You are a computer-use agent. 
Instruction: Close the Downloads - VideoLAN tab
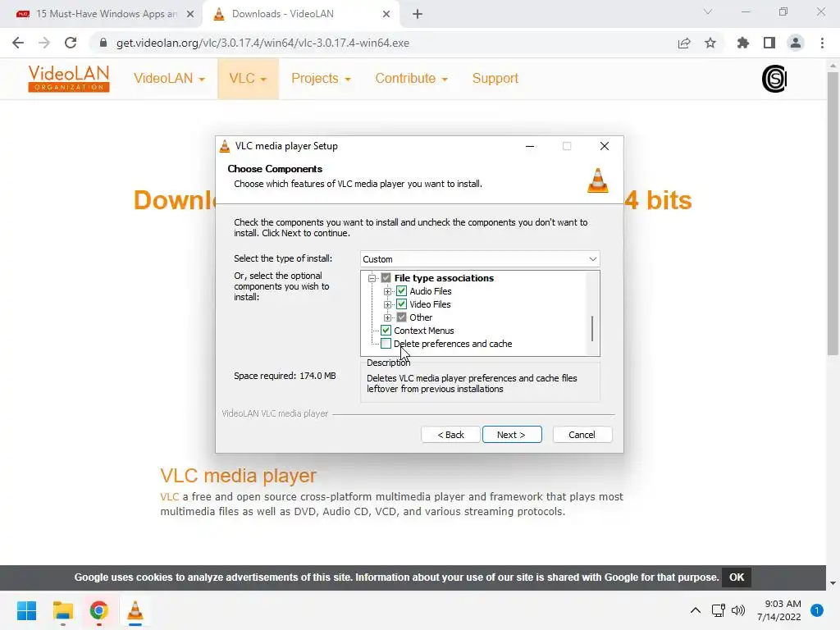pyautogui.click(x=386, y=14)
